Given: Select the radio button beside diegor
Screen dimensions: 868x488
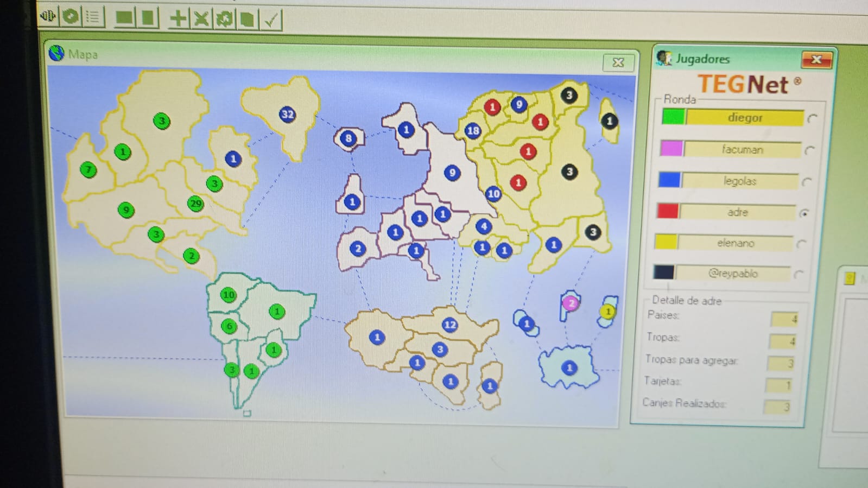Looking at the screenshot, I should pyautogui.click(x=812, y=118).
